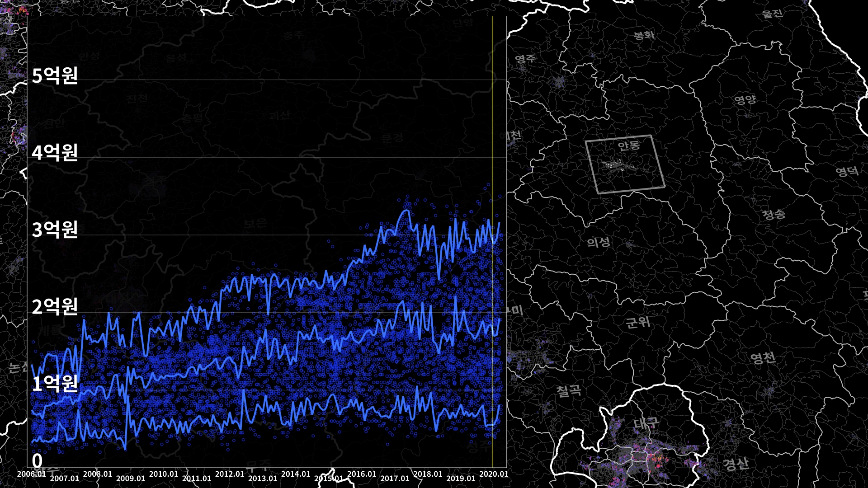Click the 2020.01 x-axis date label
868x488 pixels.
(x=494, y=474)
